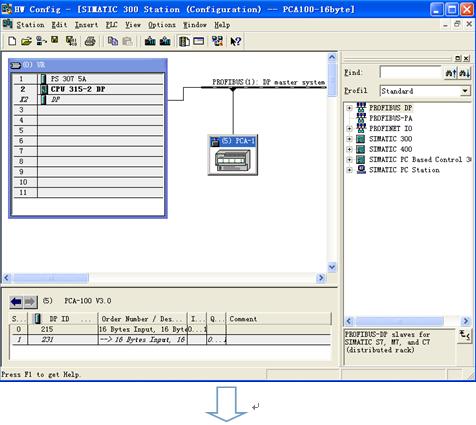Open the PLC menu
Viewport: 476px width, 425px height.
111,25
